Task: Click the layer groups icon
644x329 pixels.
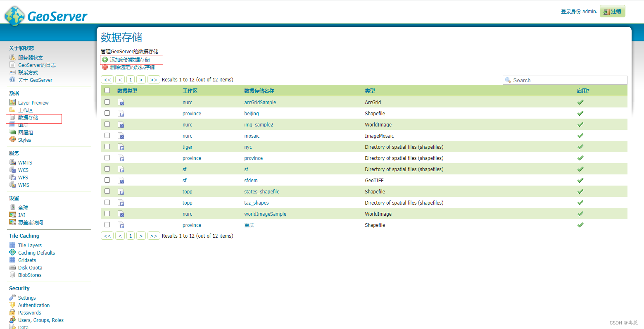Action: point(12,132)
